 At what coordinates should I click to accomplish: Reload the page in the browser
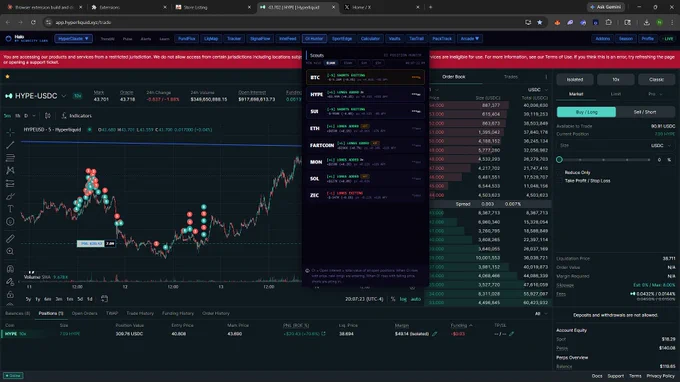click(x=33, y=22)
